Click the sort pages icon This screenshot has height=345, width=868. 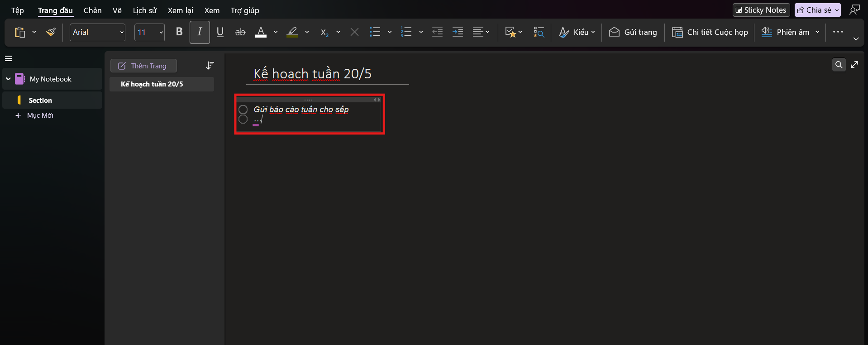point(210,66)
